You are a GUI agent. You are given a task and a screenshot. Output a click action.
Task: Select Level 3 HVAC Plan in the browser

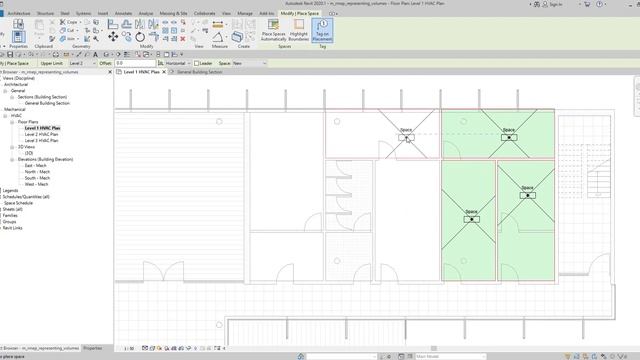pos(42,140)
